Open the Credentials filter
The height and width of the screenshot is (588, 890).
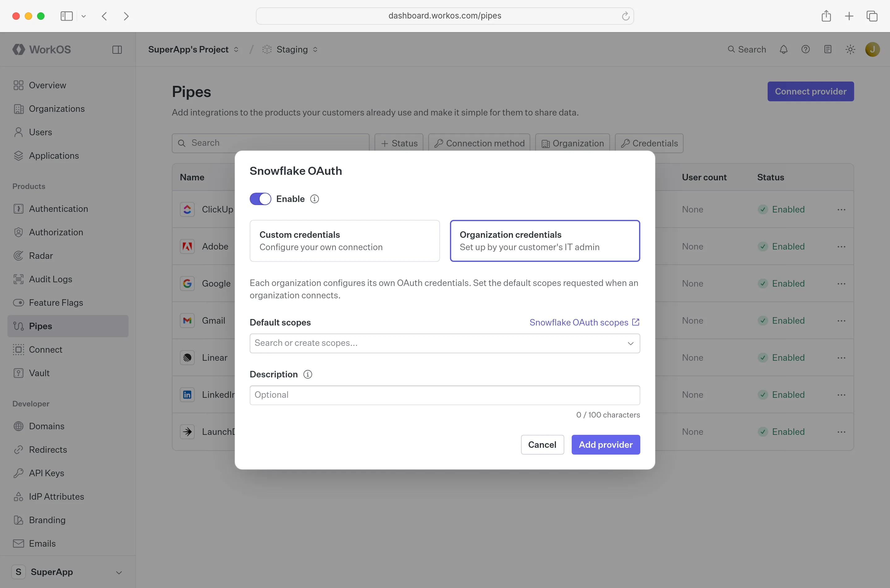pos(649,143)
